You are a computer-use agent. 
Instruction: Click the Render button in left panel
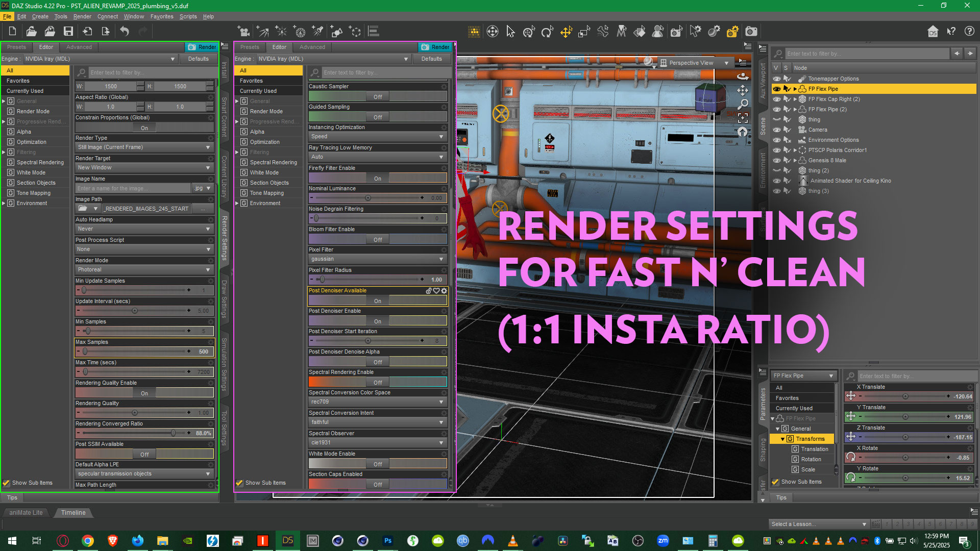click(202, 47)
